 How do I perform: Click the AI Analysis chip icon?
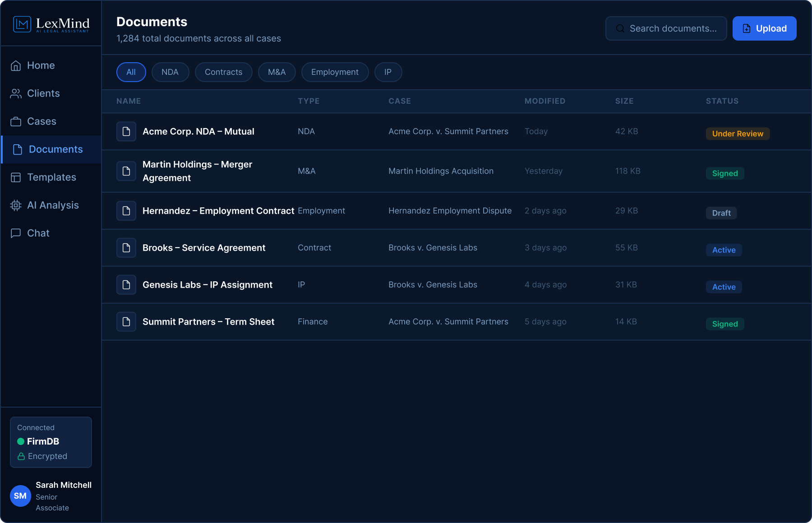point(16,206)
